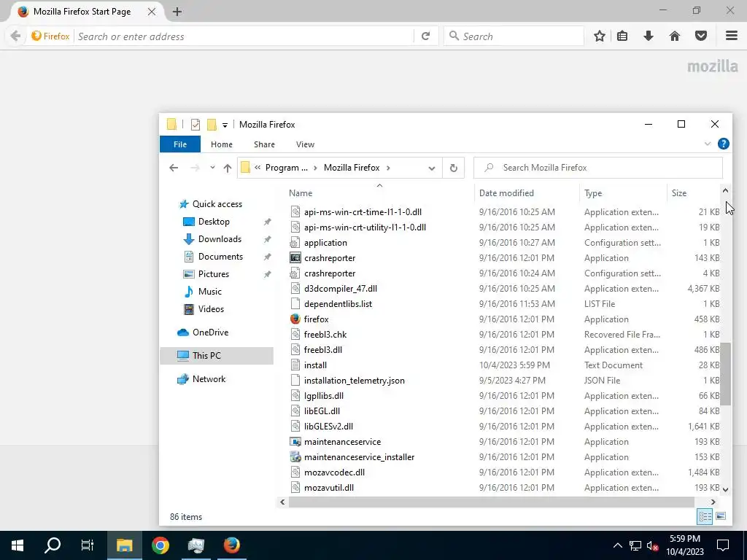
Task: Show hidden system tray icons
Action: [617, 545]
